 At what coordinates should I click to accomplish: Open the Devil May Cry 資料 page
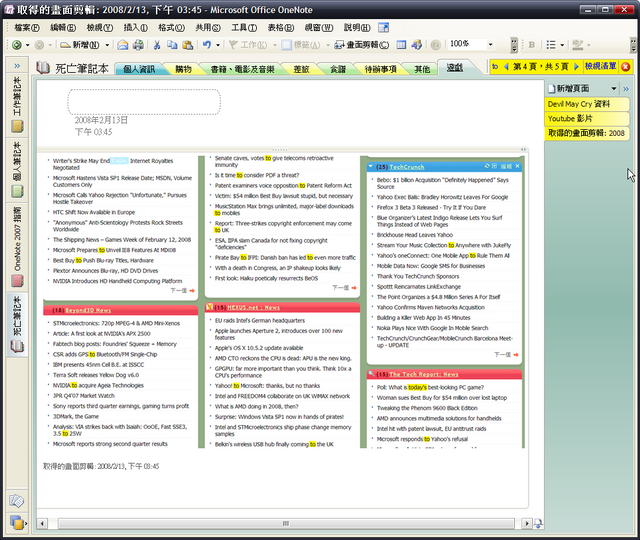pos(587,104)
